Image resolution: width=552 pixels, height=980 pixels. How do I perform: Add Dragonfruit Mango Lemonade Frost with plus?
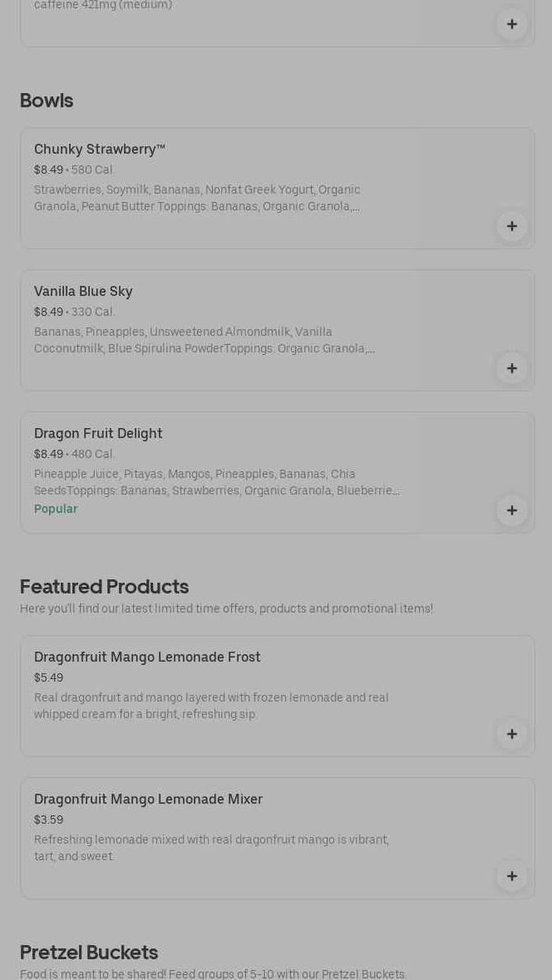click(x=512, y=734)
